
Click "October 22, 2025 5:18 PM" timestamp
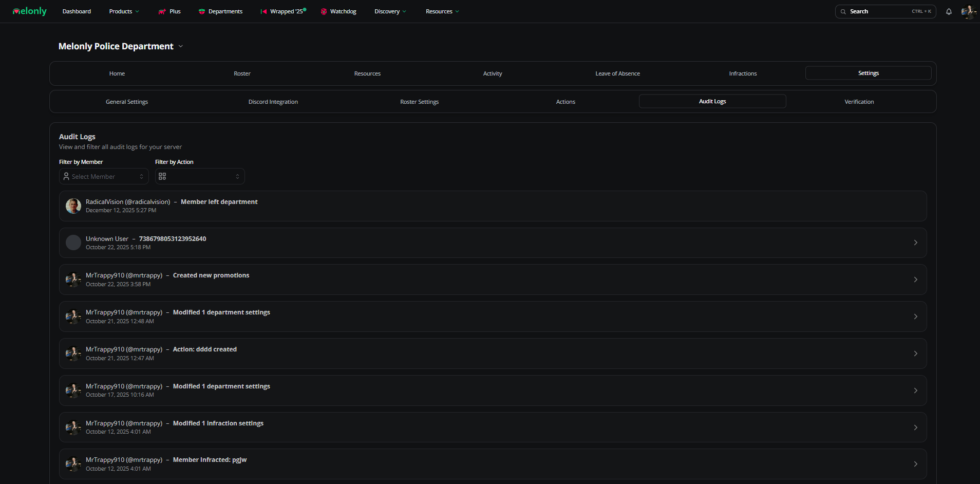[x=118, y=247]
